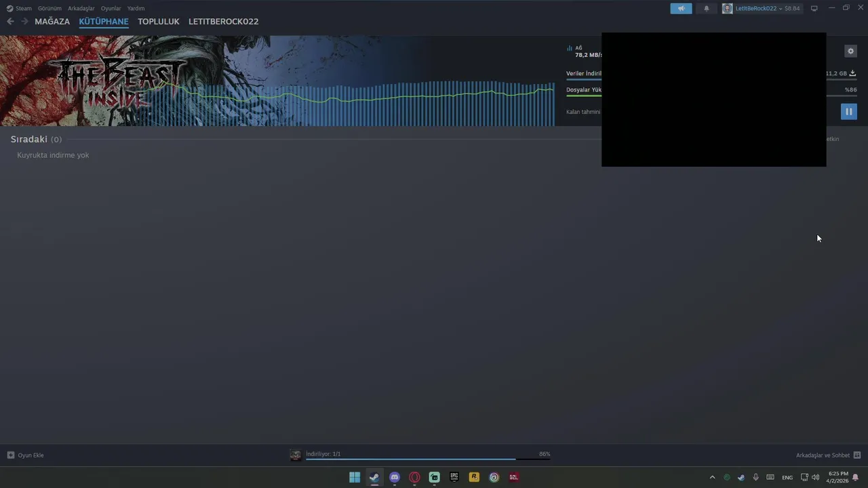The width and height of the screenshot is (868, 488).
Task: Click the network AĞ bar chart icon
Action: 570,48
